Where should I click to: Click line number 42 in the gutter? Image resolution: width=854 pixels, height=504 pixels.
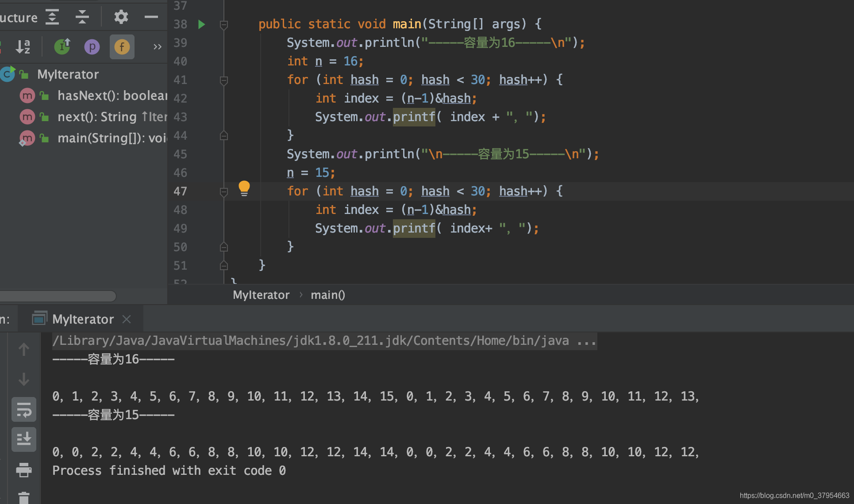[x=181, y=99]
